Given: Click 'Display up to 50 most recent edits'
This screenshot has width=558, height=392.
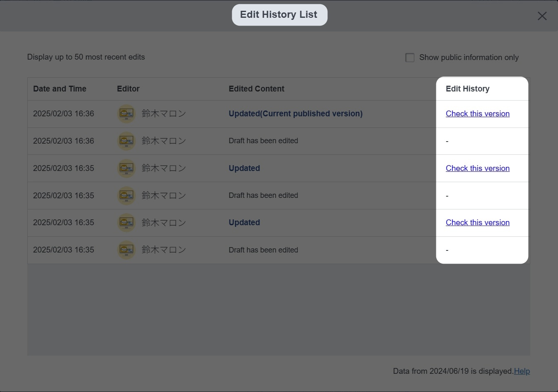Looking at the screenshot, I should (x=86, y=57).
